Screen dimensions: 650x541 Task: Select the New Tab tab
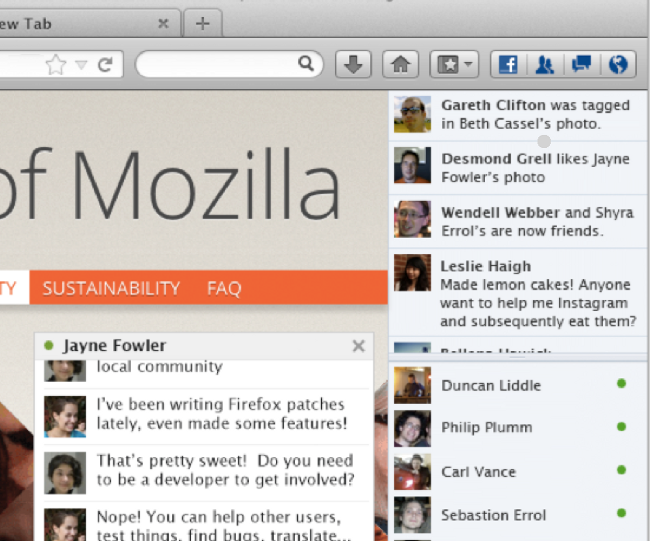coord(89,24)
